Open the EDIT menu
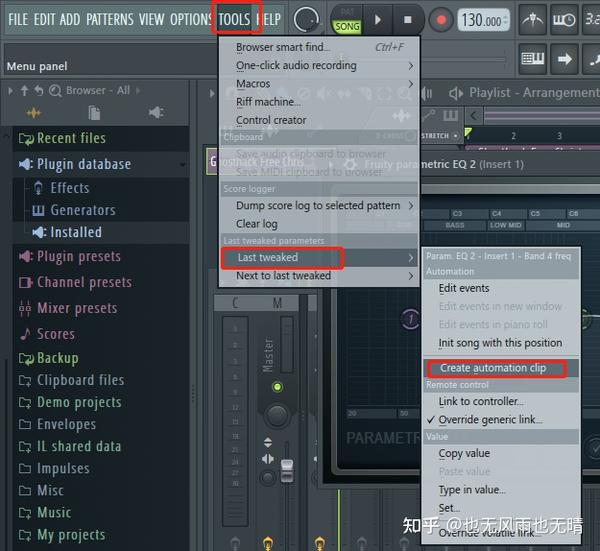Image resolution: width=600 pixels, height=551 pixels. coord(43,19)
